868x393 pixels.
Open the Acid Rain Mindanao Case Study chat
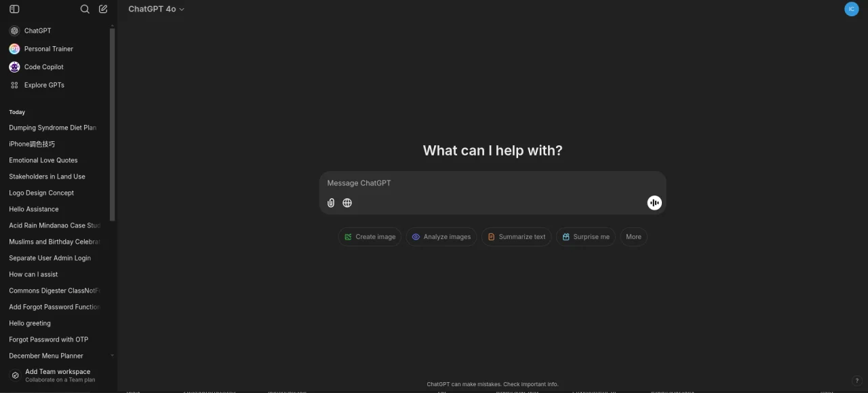click(x=56, y=225)
